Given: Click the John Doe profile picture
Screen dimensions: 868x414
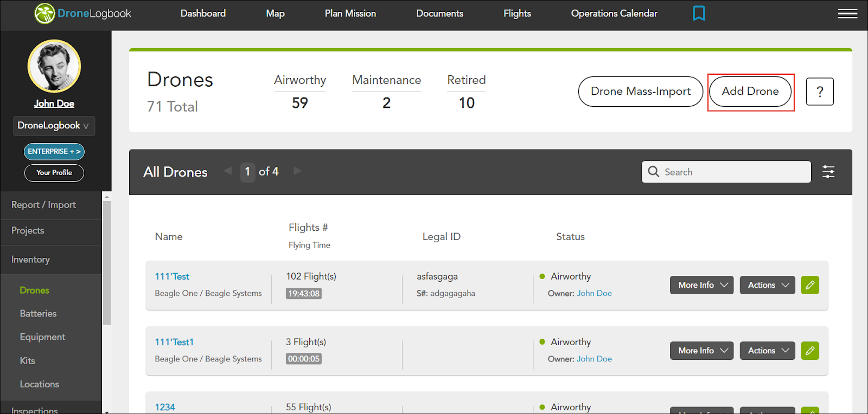Looking at the screenshot, I should (x=54, y=66).
